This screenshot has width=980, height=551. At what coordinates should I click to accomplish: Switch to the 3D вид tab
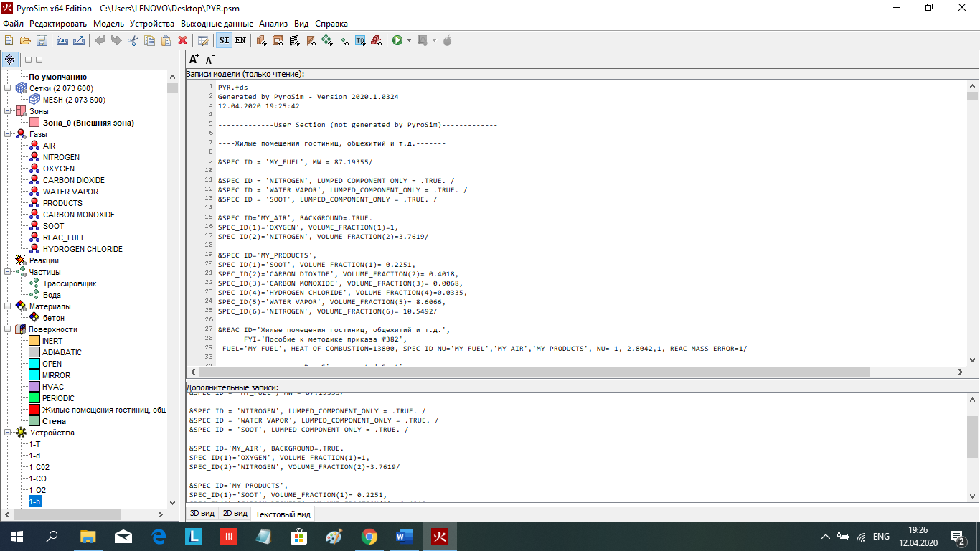coord(202,514)
